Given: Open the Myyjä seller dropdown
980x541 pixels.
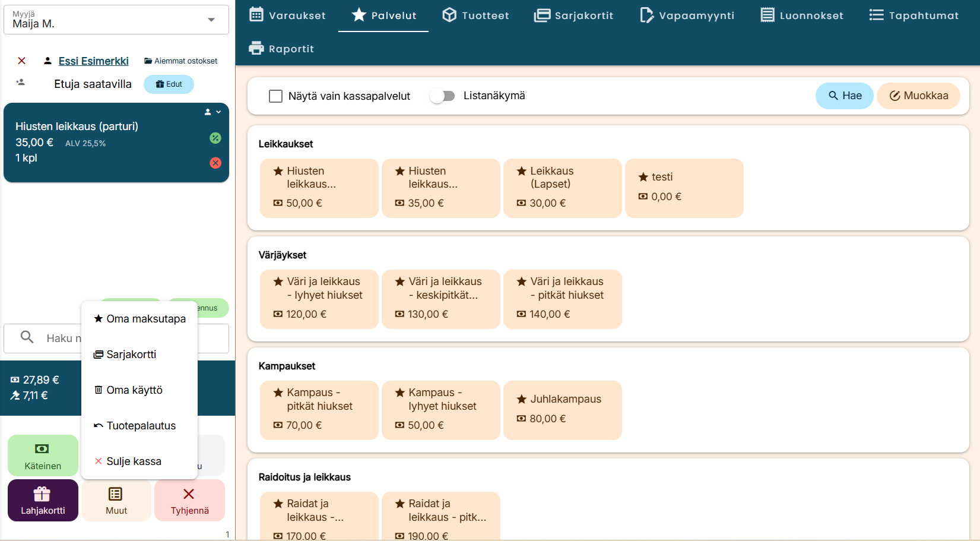Looking at the screenshot, I should pyautogui.click(x=211, y=20).
